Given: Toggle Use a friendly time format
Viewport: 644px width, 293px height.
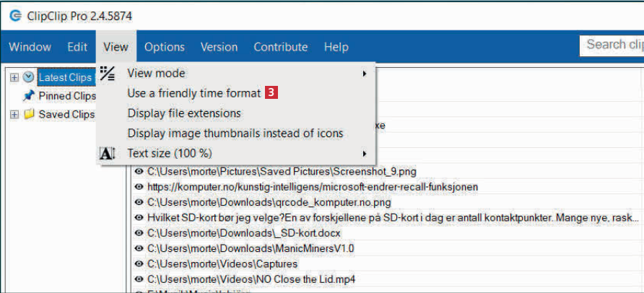Looking at the screenshot, I should 236,94.
